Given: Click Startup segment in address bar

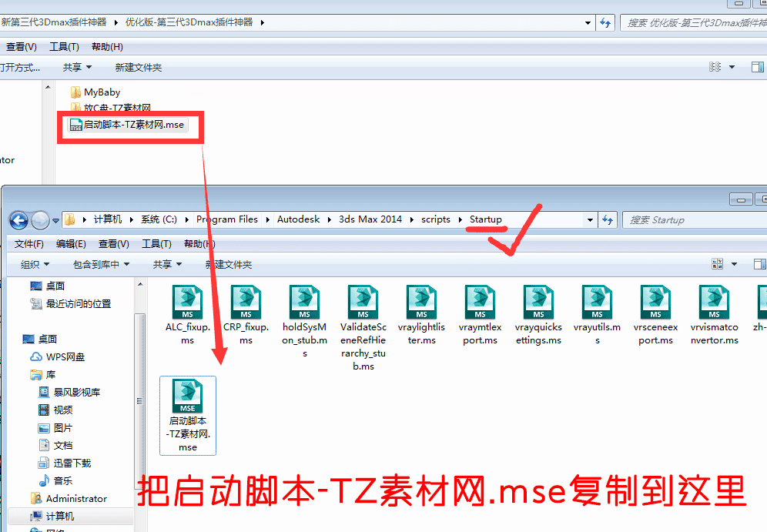Looking at the screenshot, I should pyautogui.click(x=486, y=219).
